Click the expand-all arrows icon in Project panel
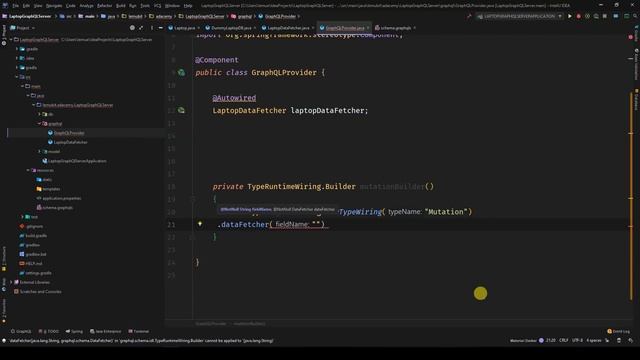Image resolution: width=640 pixels, height=360 pixels. (x=141, y=28)
